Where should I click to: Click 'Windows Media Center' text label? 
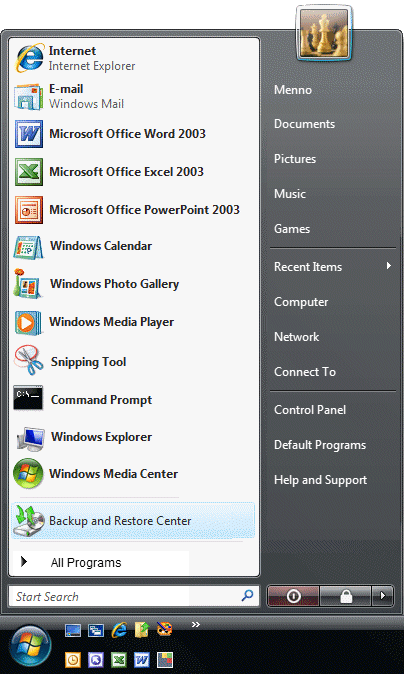click(x=113, y=474)
